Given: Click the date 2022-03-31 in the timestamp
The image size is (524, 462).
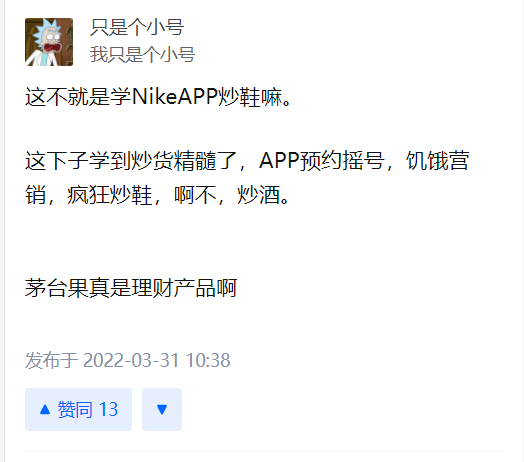Looking at the screenshot, I should 131,360.
